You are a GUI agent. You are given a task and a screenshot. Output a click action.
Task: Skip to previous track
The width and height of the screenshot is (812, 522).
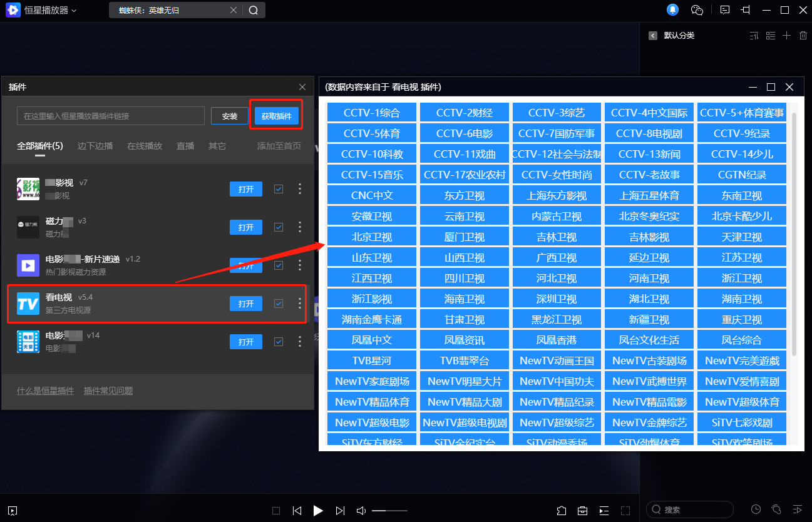click(297, 510)
